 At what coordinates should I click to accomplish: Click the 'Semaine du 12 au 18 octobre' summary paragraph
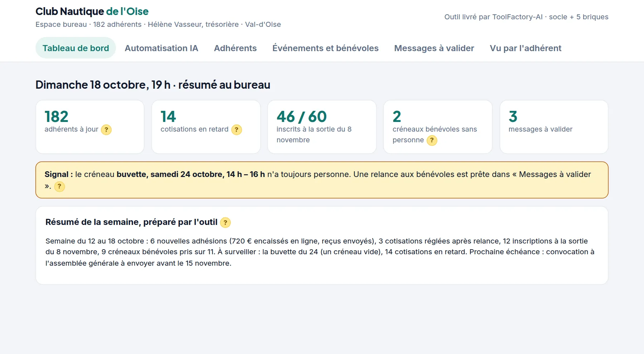(x=320, y=252)
